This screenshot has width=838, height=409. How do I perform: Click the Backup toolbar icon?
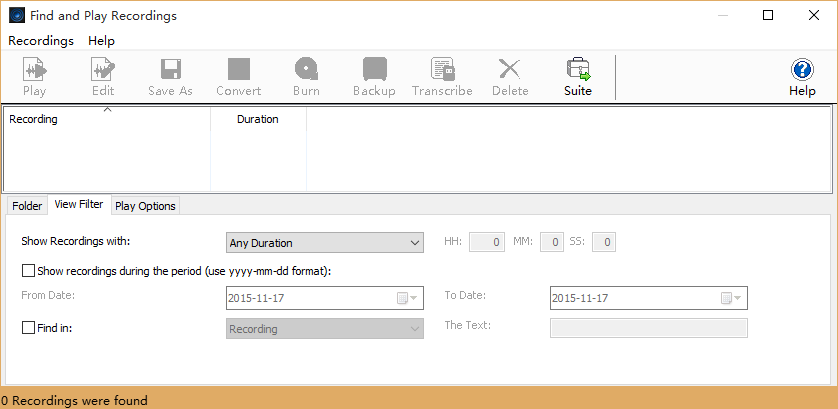[374, 70]
